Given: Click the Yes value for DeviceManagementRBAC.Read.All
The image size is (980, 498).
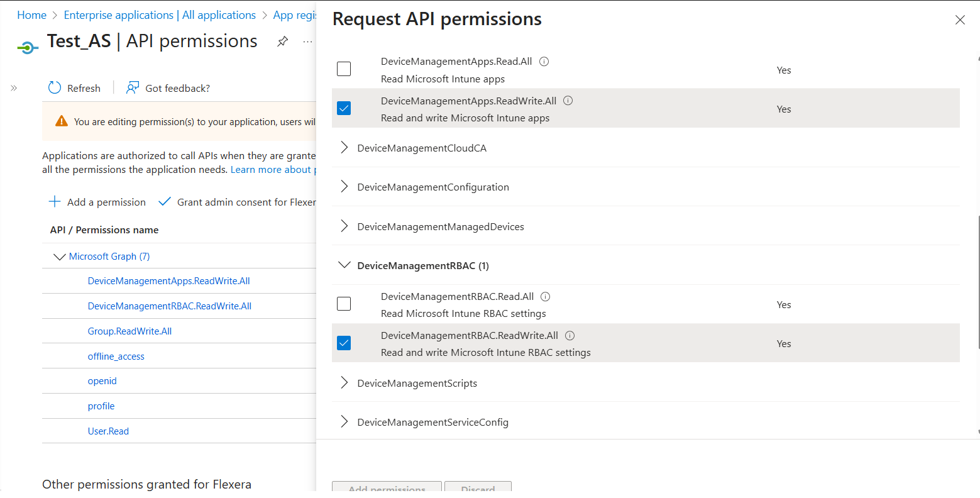Looking at the screenshot, I should click(784, 305).
